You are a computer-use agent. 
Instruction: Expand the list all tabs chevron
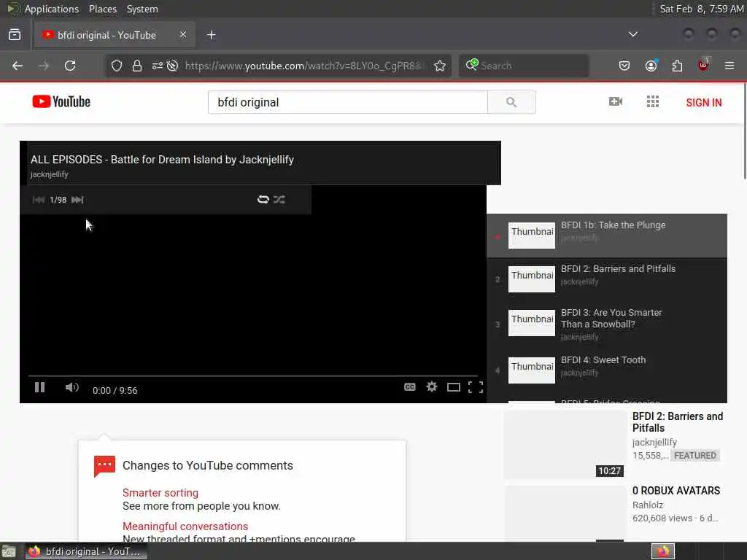[633, 34]
